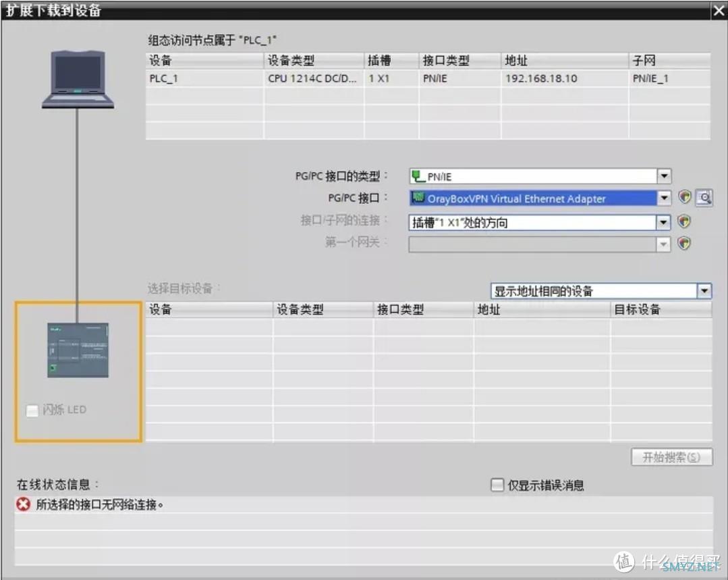Close the 扩展下载到设备 dialog

tap(719, 10)
